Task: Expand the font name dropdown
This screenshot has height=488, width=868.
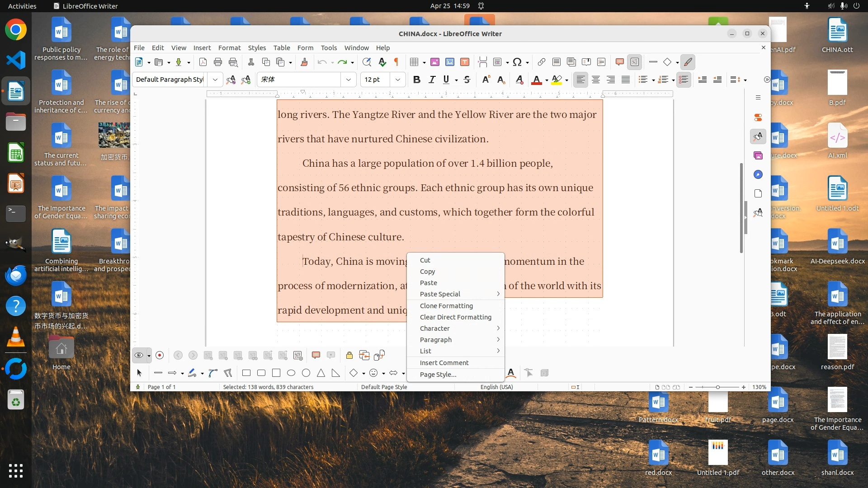Action: [349, 80]
